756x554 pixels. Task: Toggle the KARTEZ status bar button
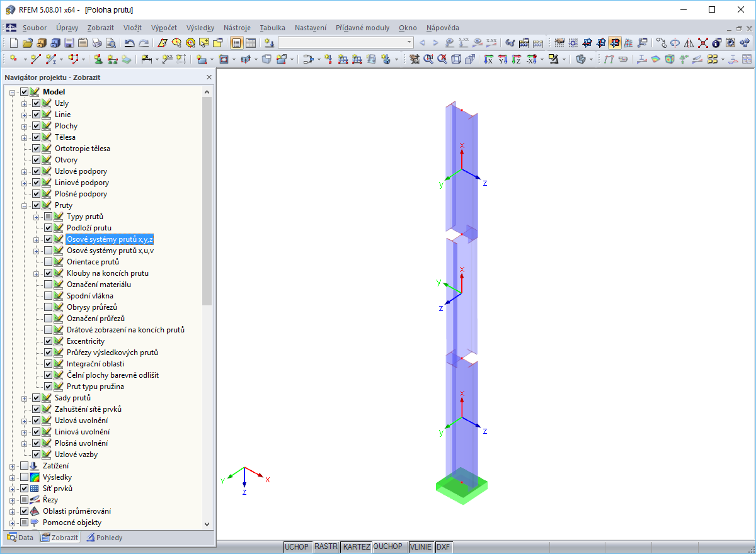click(357, 547)
